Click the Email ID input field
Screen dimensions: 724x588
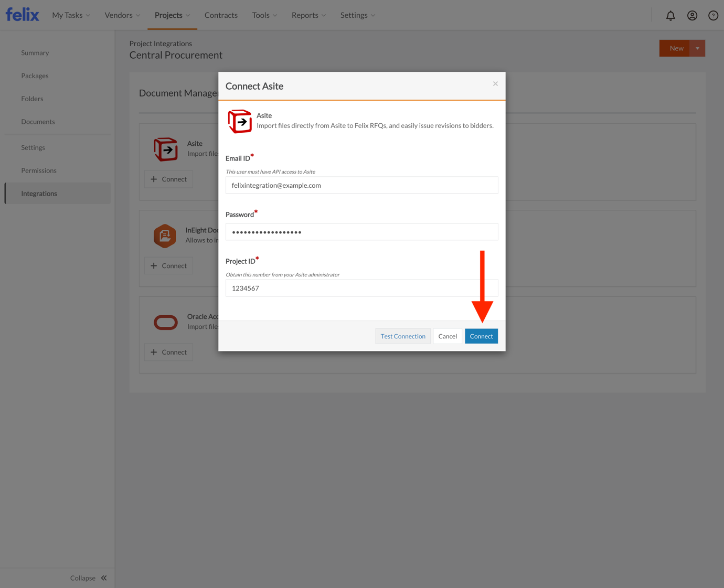coord(362,185)
